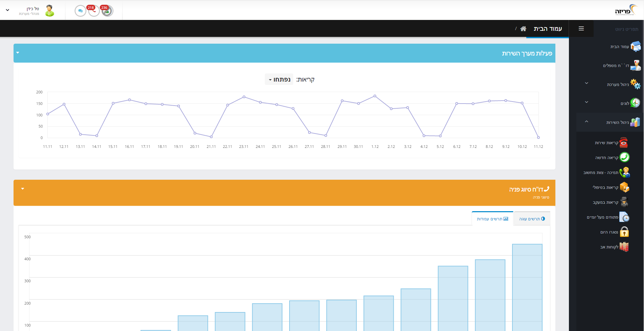
Task: Click the 6.12 x-axis label
Action: [457, 147]
